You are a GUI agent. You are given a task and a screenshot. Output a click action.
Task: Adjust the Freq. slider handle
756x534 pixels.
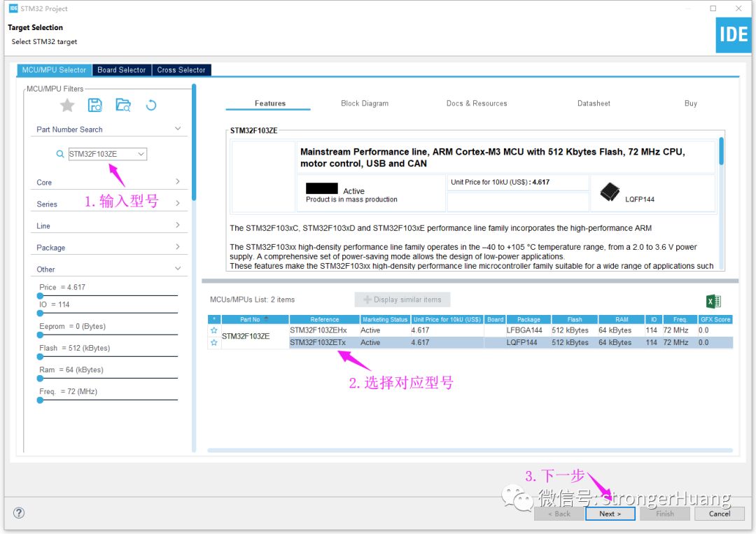pos(41,400)
